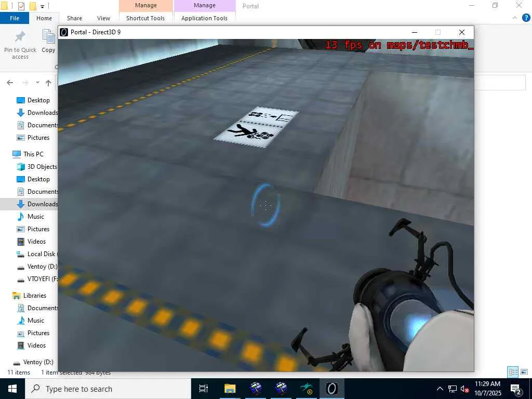Select Ventoy (D:) under This PC

(x=37, y=267)
